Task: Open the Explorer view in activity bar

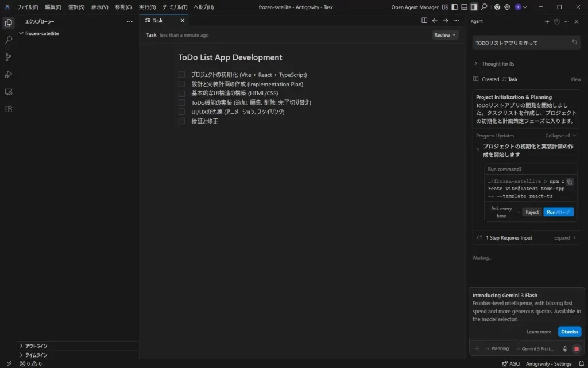Action: pyautogui.click(x=8, y=23)
